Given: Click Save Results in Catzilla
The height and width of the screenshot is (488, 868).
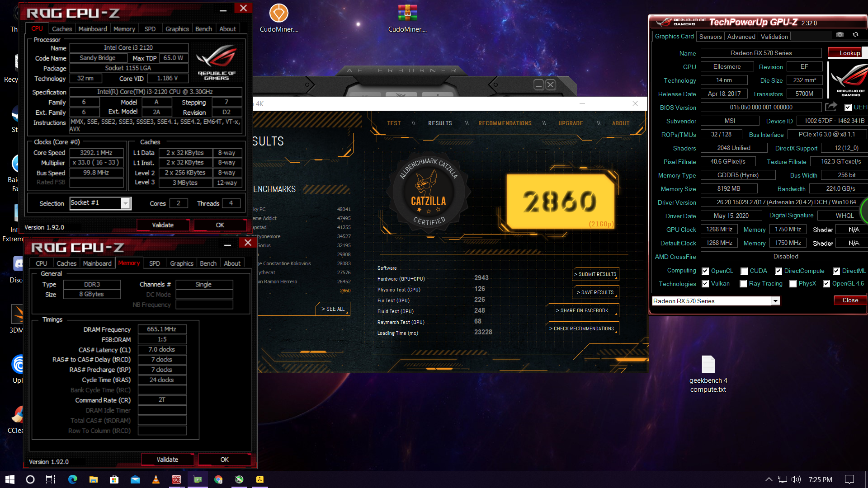Looking at the screenshot, I should 595,292.
